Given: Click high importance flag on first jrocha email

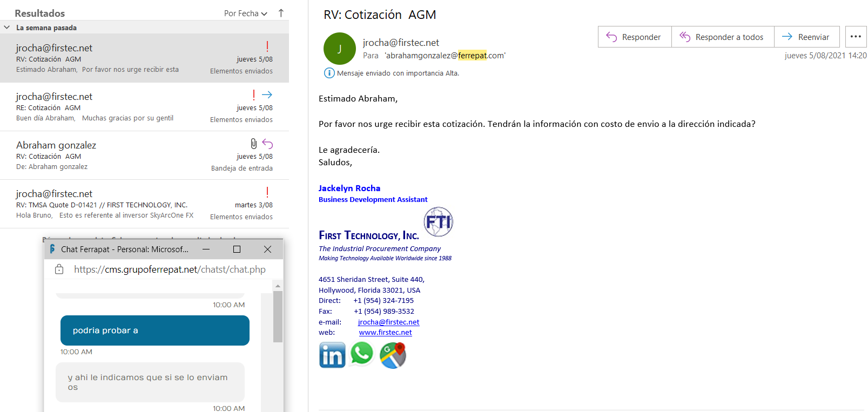Looking at the screenshot, I should [x=267, y=46].
